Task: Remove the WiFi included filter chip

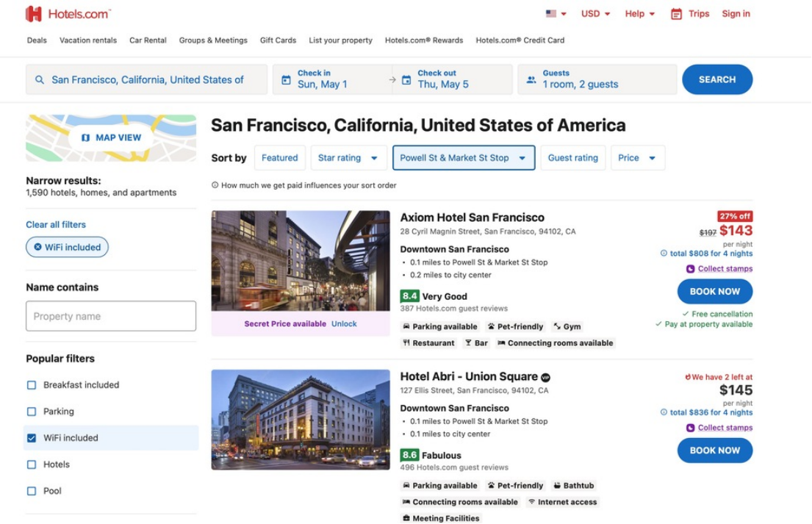Action: (x=37, y=248)
